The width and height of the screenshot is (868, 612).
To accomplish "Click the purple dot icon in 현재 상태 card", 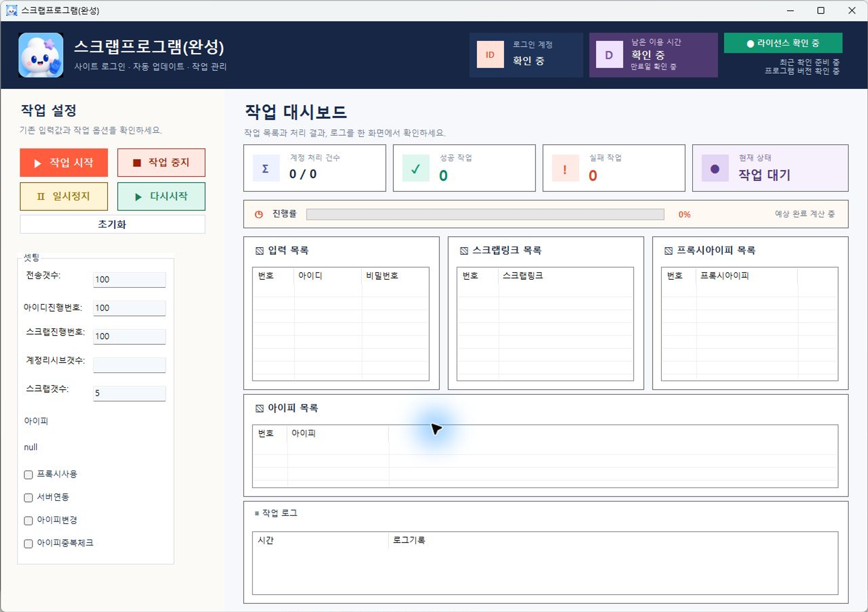I will pyautogui.click(x=715, y=168).
